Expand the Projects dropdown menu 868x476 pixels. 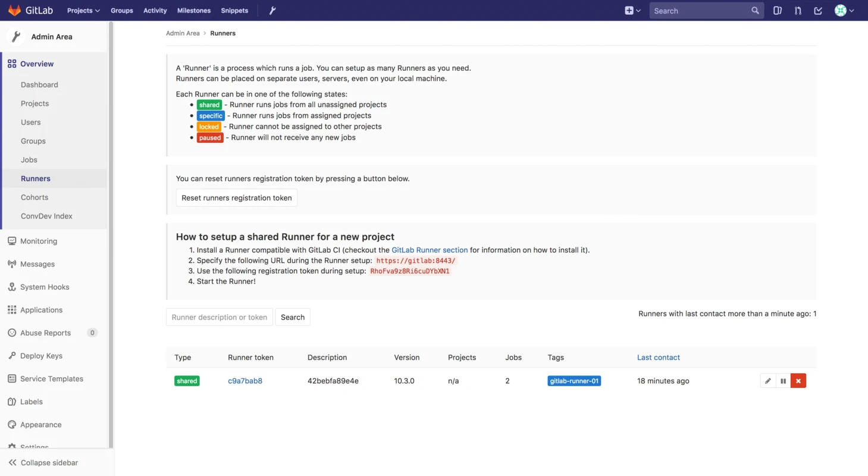pos(83,10)
